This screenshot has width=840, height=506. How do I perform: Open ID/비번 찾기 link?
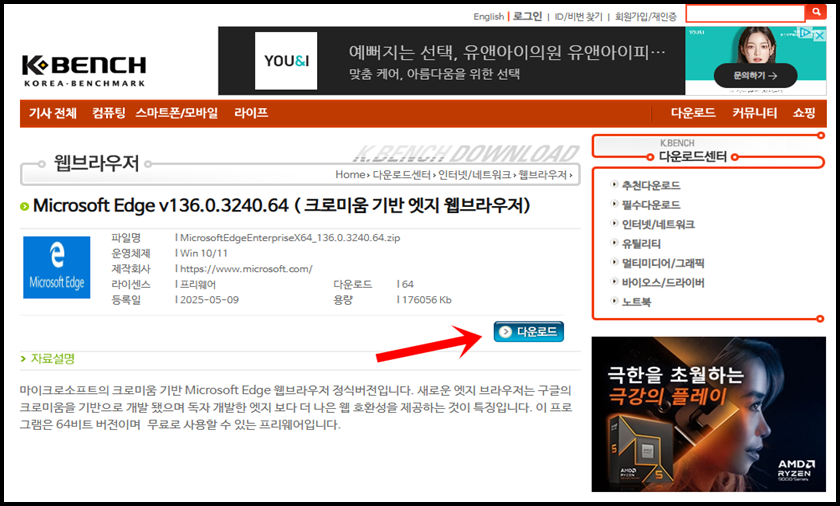pos(578,17)
